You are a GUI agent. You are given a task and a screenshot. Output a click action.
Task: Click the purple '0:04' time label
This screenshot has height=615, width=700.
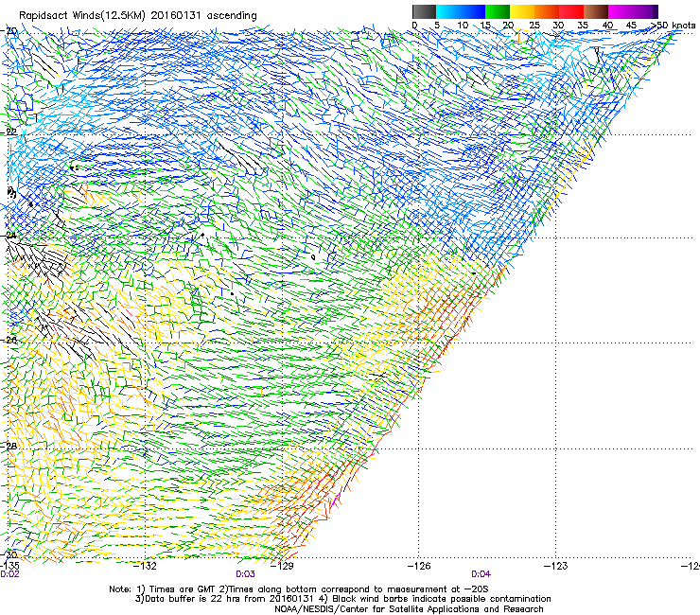(481, 574)
